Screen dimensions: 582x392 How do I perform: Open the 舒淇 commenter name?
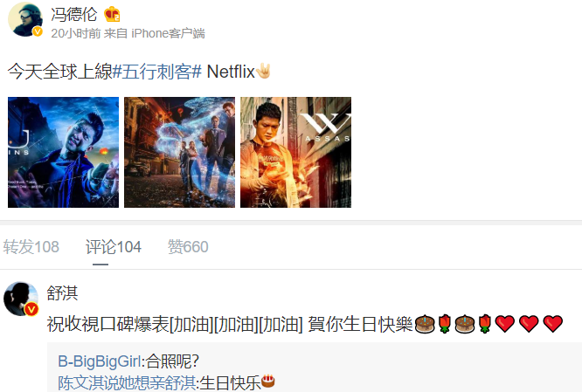tap(62, 293)
